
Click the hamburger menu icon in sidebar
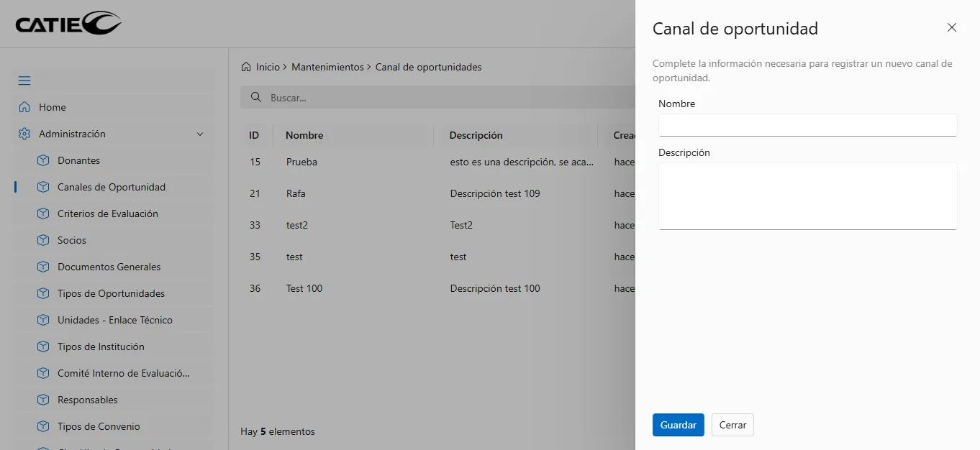coord(24,81)
